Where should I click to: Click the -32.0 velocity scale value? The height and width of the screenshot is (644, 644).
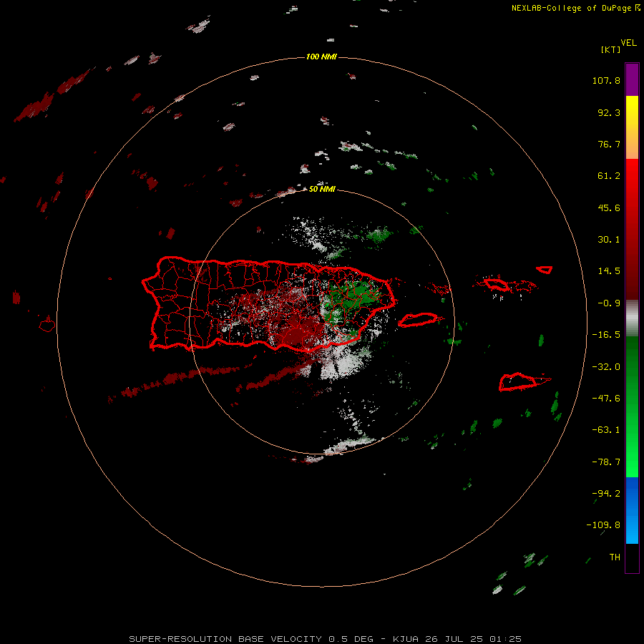tap(606, 367)
